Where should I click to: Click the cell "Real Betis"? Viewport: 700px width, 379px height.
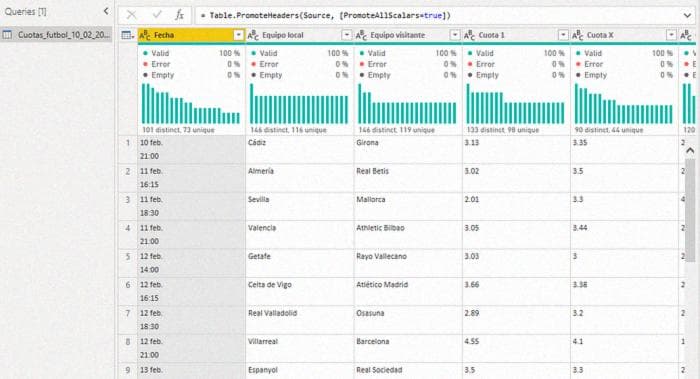(408, 178)
